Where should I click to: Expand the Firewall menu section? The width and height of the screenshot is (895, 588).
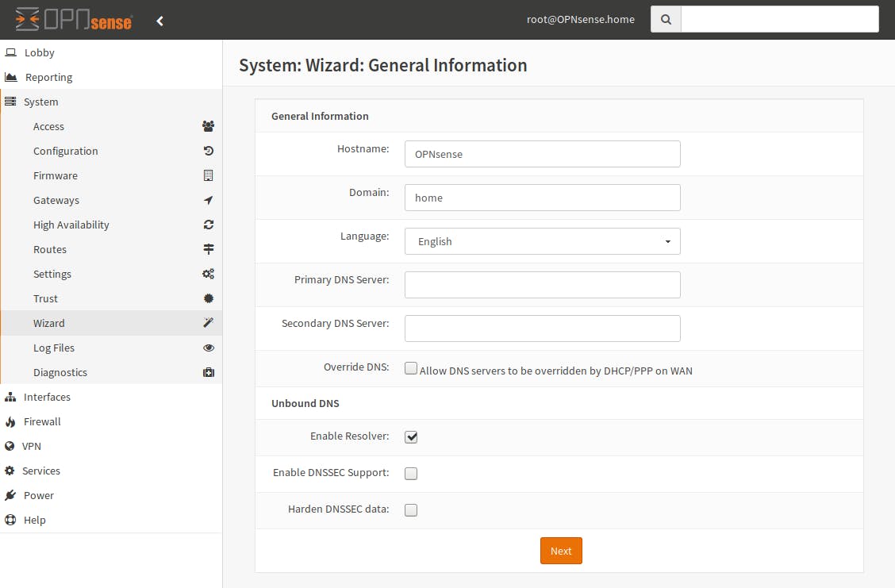pyautogui.click(x=42, y=421)
